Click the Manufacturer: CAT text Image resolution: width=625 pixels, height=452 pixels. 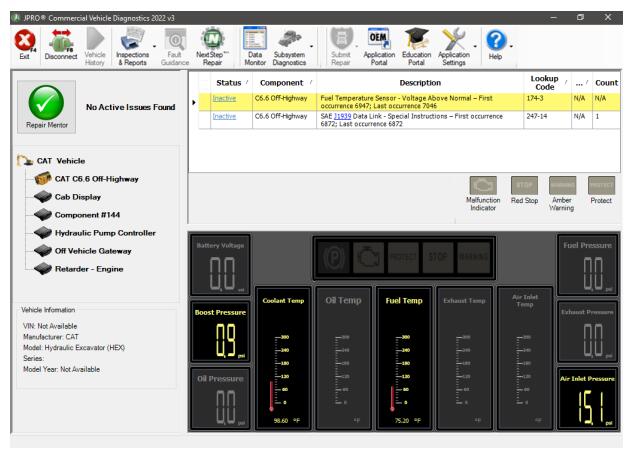click(51, 337)
